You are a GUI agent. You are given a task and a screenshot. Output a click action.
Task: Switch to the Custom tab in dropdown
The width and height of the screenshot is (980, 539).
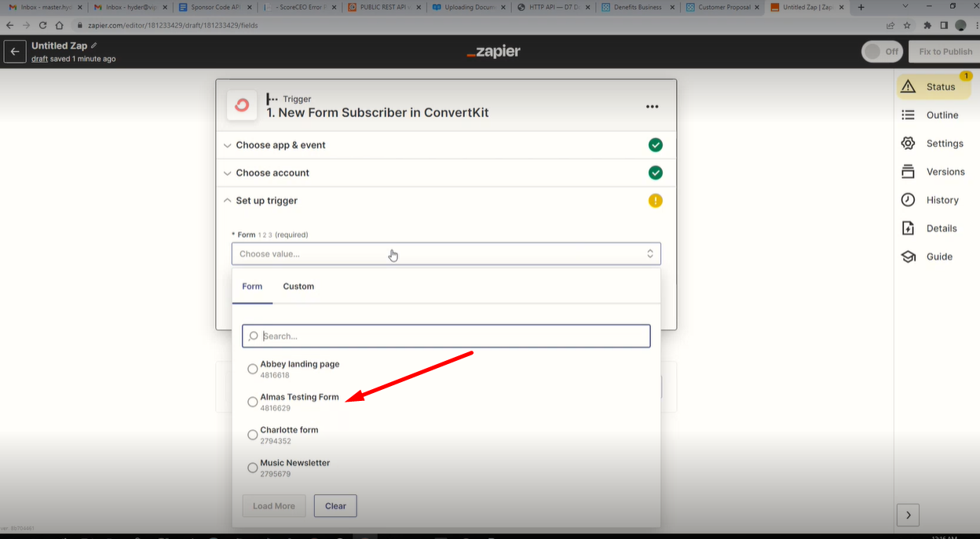pos(298,286)
